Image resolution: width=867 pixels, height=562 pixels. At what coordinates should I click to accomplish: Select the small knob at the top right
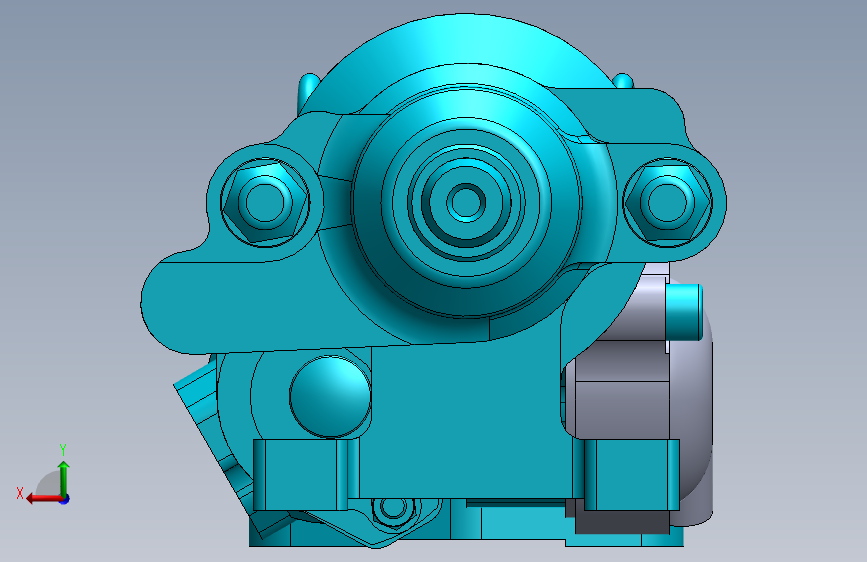[x=624, y=81]
